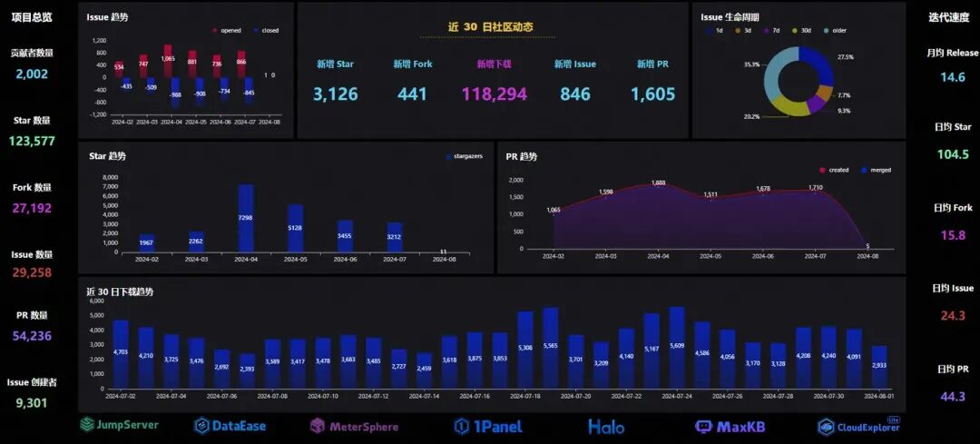
Task: Click the 日均 Issue value 24.3
Action: [x=953, y=316]
